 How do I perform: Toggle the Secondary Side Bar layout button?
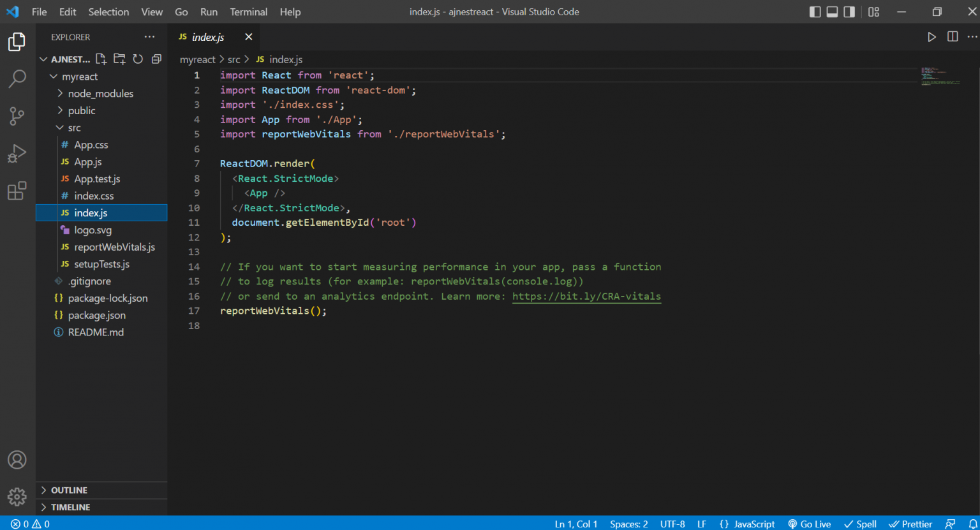tap(849, 12)
